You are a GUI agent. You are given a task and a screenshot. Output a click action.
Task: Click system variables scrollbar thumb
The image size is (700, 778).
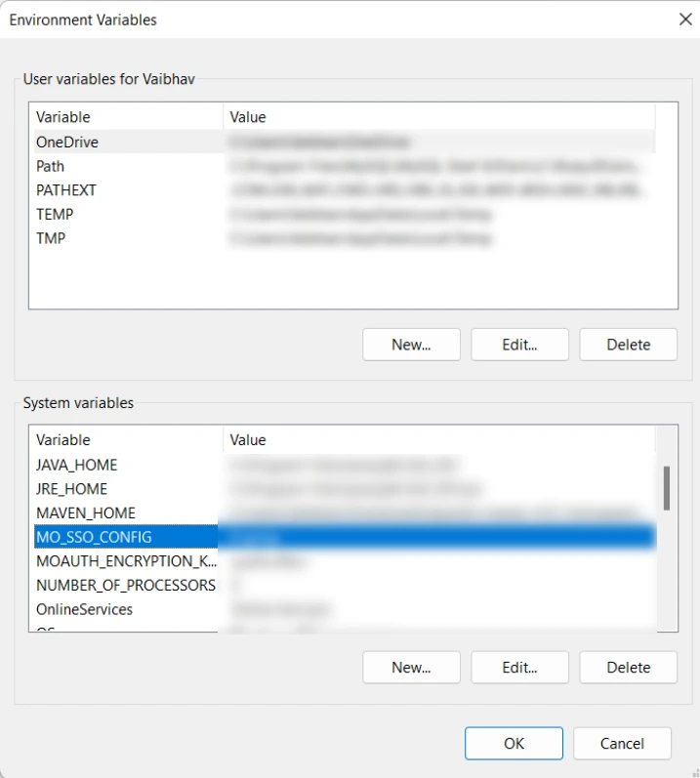667,488
